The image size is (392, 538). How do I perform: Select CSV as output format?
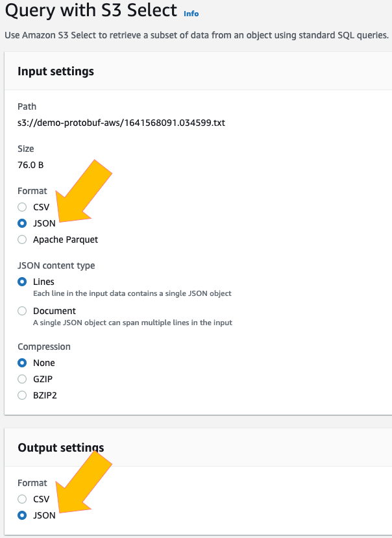tap(22, 499)
